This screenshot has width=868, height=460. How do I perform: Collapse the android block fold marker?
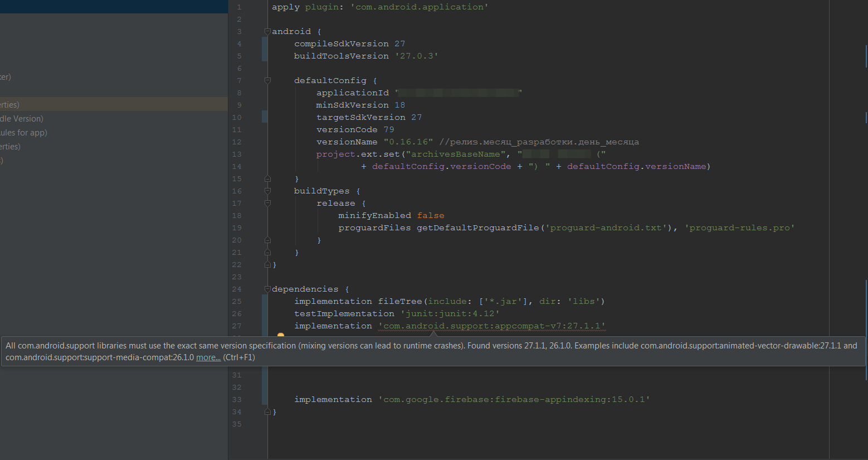(267, 31)
